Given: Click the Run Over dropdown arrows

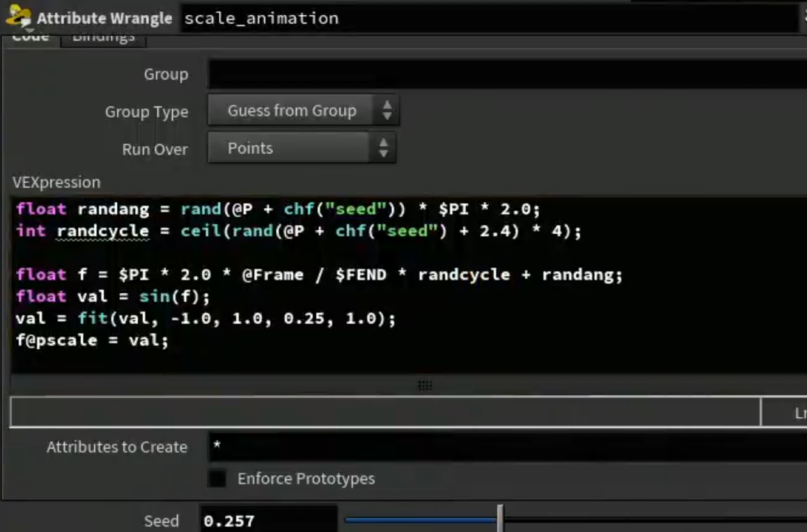Looking at the screenshot, I should point(383,148).
